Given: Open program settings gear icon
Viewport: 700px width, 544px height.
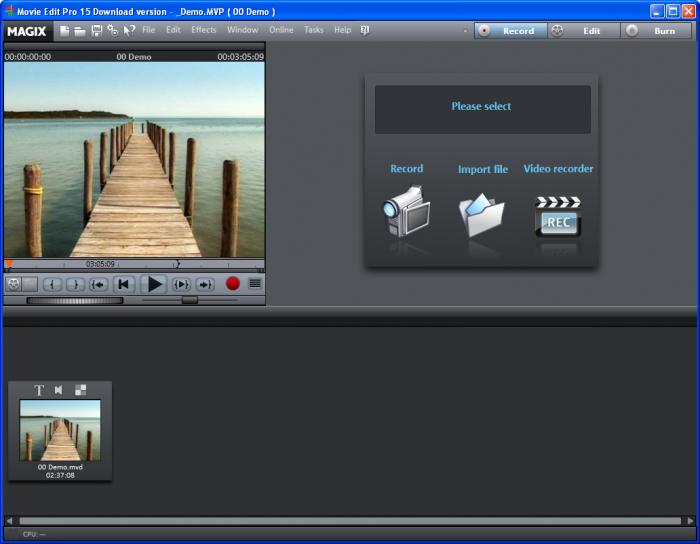Looking at the screenshot, I should click(x=112, y=30).
